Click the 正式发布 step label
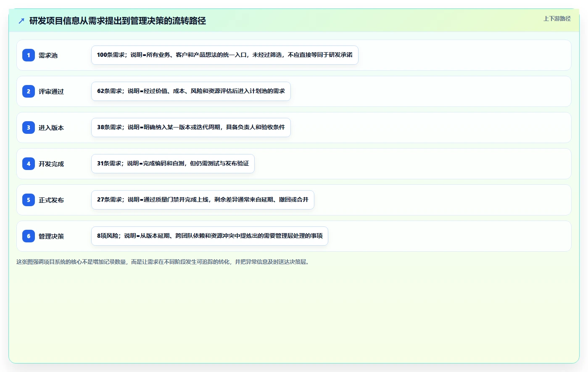588x372 pixels. 51,200
